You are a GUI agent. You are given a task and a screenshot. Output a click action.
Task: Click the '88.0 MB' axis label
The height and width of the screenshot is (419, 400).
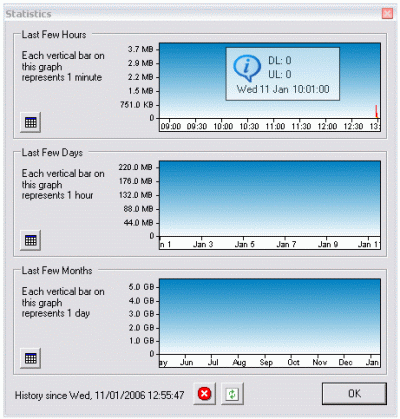tap(138, 209)
